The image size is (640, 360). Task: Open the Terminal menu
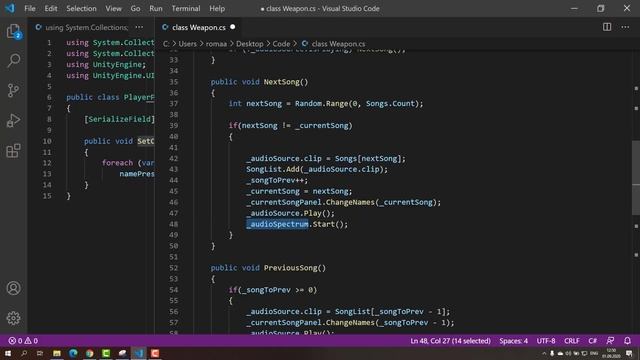[x=186, y=8]
